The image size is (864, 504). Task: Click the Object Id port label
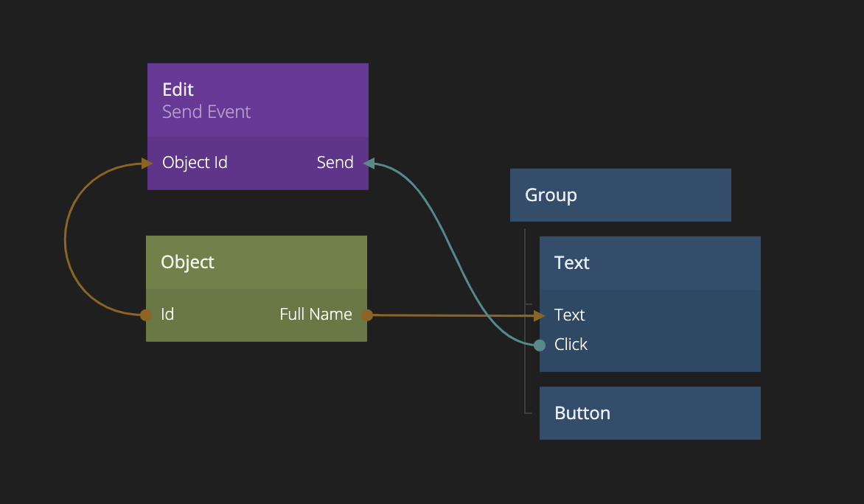point(195,163)
